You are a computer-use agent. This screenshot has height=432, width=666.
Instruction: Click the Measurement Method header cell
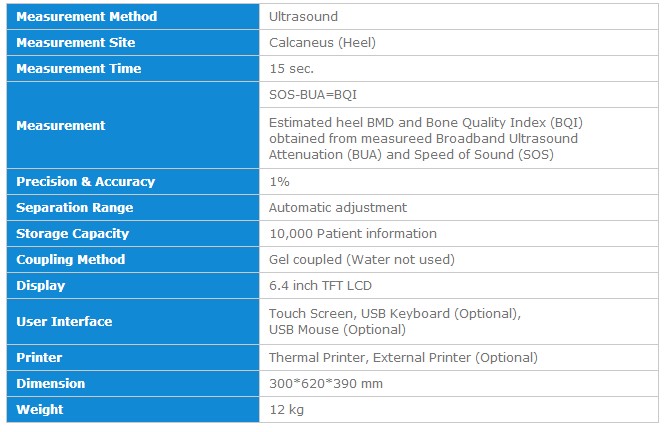[x=86, y=17]
